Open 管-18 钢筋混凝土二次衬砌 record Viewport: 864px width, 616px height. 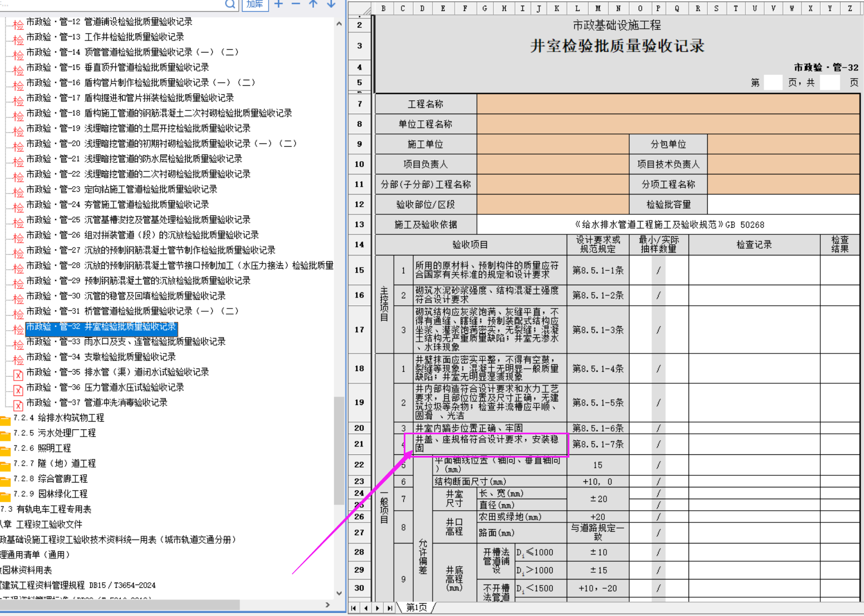[159, 113]
